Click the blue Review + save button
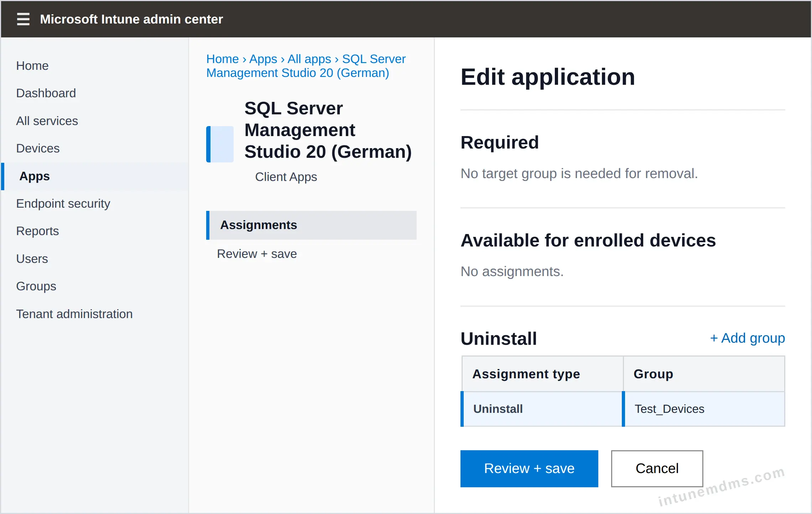Viewport: 812px width, 514px height. click(529, 469)
